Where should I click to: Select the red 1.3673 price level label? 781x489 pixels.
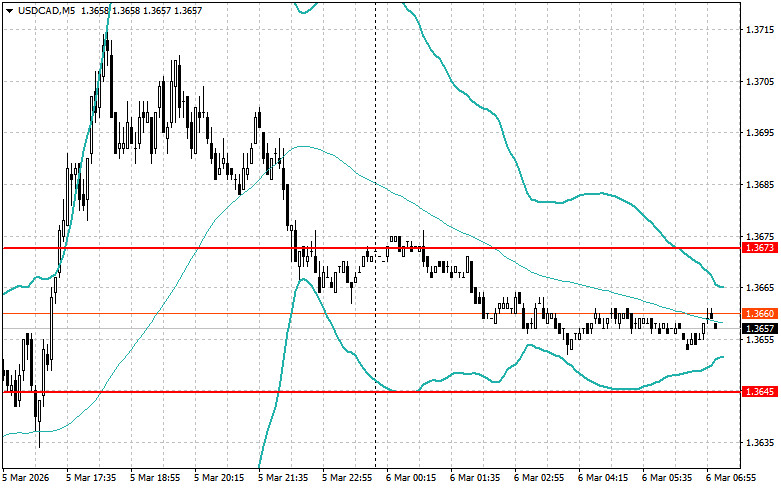(x=760, y=247)
